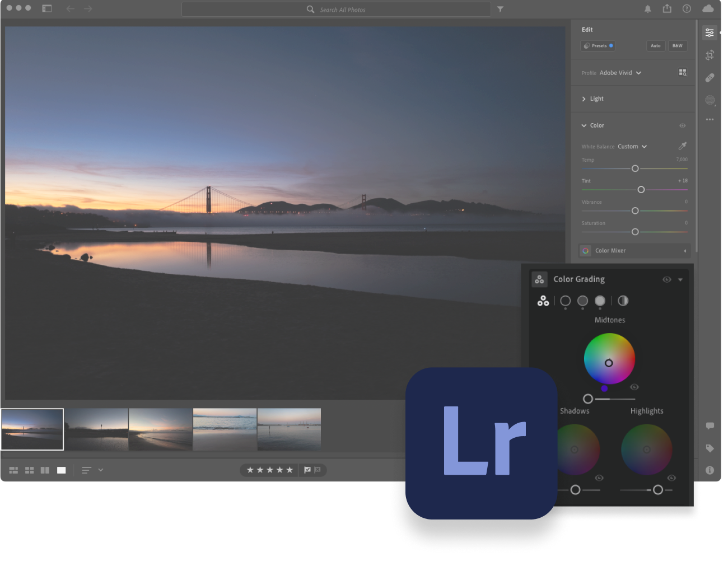Go back with the left arrow
The image size is (728, 571).
click(x=71, y=8)
